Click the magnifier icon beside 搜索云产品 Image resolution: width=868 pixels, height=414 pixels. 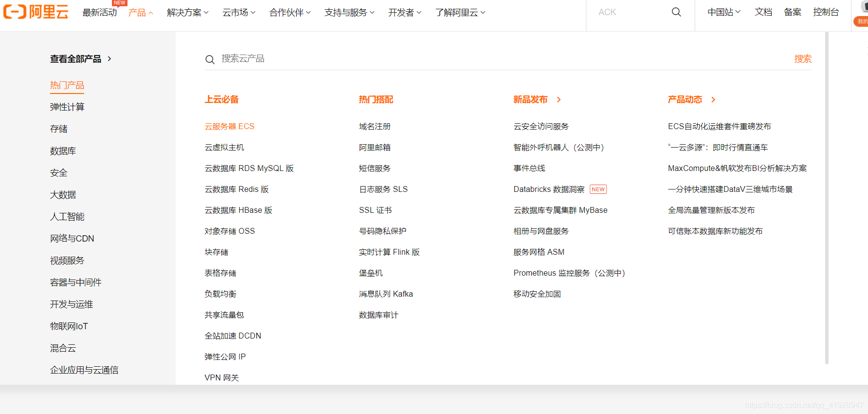[210, 59]
